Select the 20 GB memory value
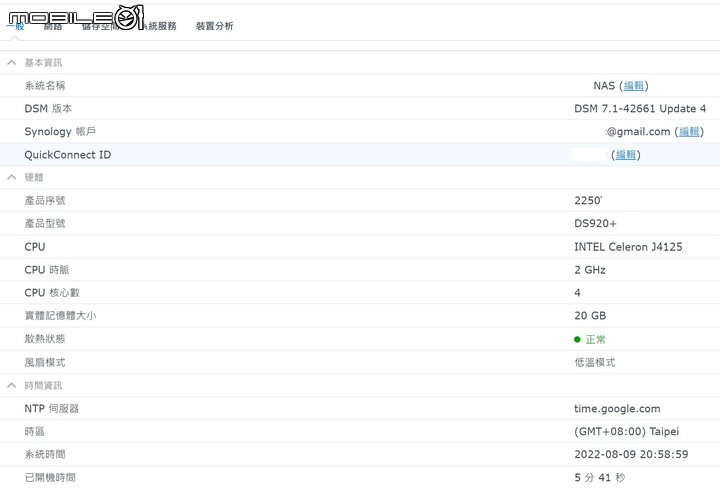This screenshot has width=720, height=488. [590, 316]
